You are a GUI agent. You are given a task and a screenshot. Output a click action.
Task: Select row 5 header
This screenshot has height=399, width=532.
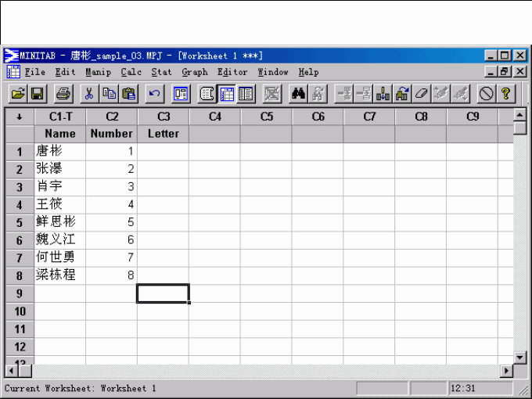(x=20, y=222)
